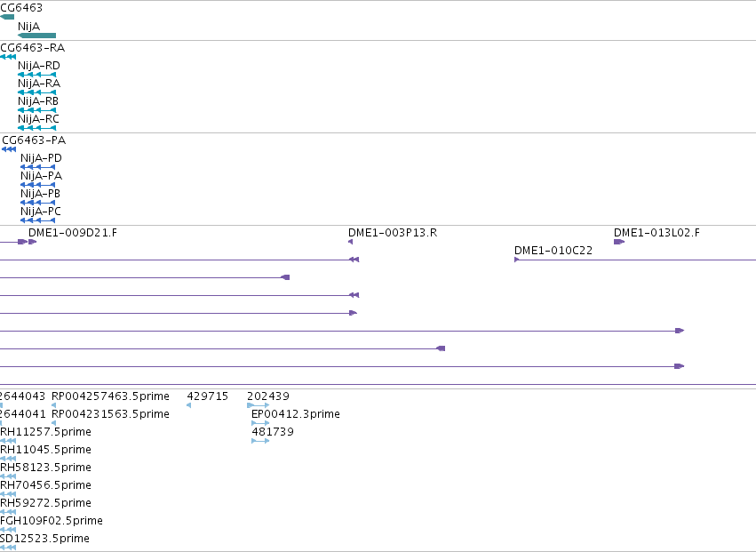Select the DME1-013L02.F arrow glyph
Viewport: 756px width, 552px height.
point(619,243)
